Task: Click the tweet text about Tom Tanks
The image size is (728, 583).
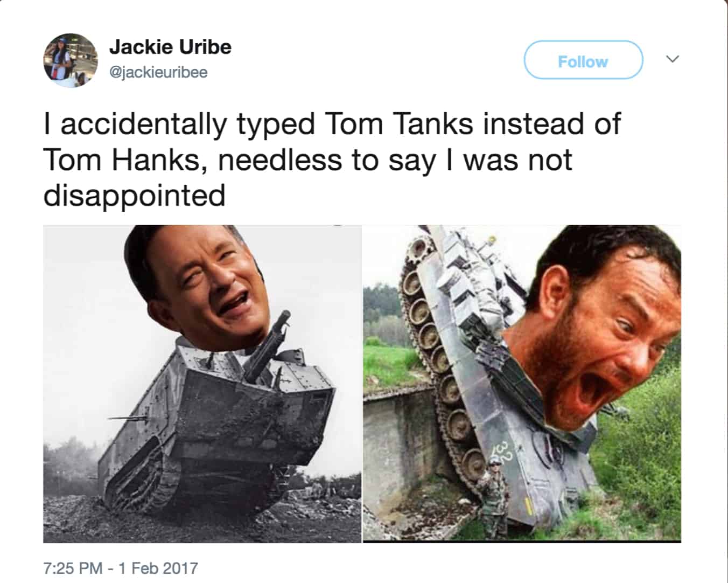Action: (332, 159)
